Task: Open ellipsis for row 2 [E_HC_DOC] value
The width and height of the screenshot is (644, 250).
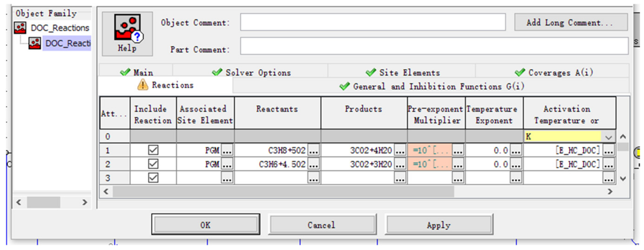Action: (x=608, y=164)
